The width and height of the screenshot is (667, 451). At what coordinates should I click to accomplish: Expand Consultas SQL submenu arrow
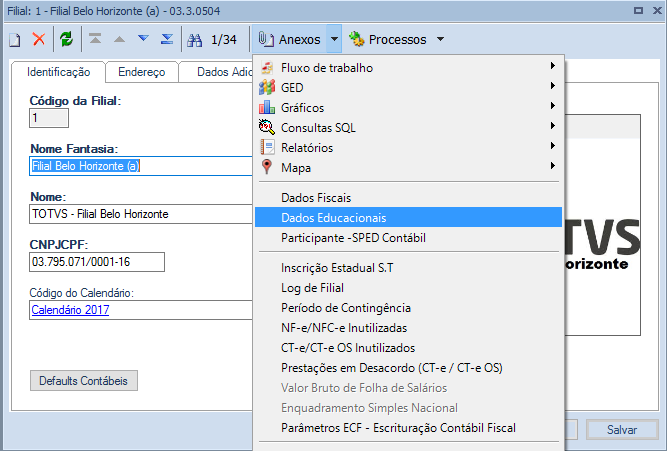[x=553, y=126]
